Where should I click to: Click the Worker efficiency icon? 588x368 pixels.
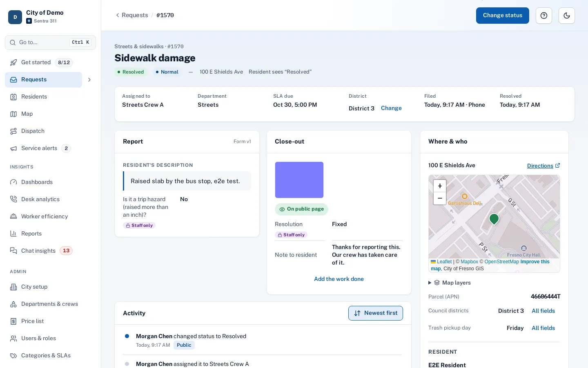pyautogui.click(x=13, y=217)
